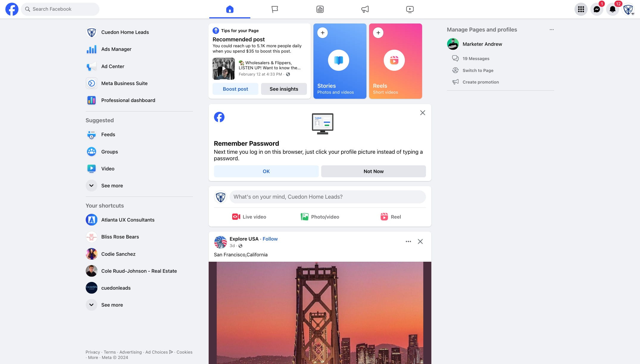The height and width of the screenshot is (364, 640).
Task: Open Bliss Rose Bears shortcut
Action: (x=139, y=237)
